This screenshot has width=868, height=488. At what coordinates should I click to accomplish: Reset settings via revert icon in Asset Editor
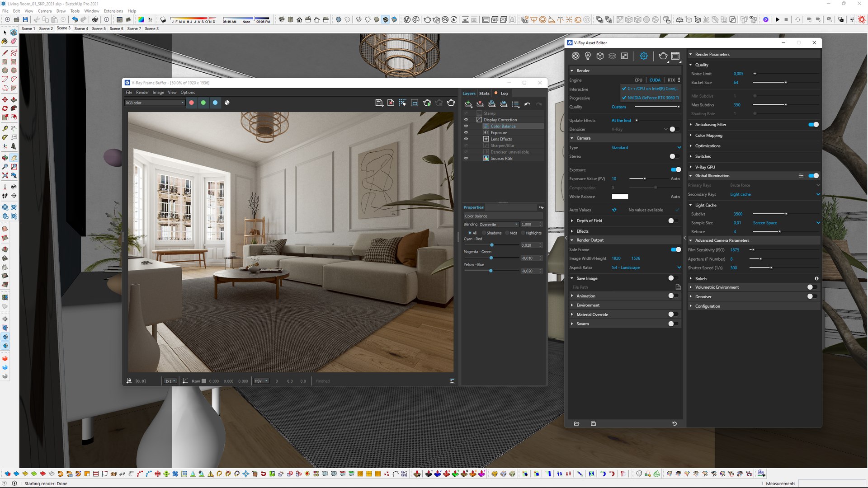(x=675, y=424)
